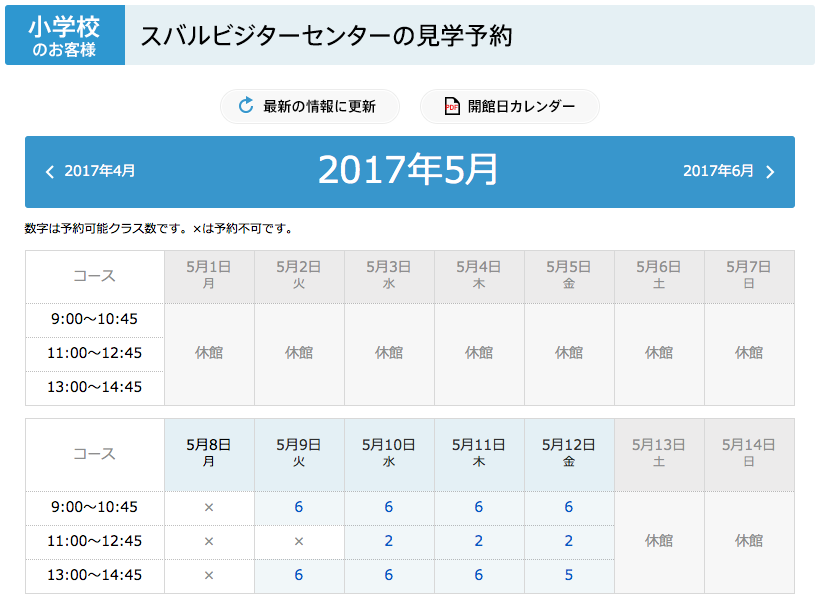Click コース header in second week table
This screenshot has height=605, width=835.
click(x=94, y=454)
